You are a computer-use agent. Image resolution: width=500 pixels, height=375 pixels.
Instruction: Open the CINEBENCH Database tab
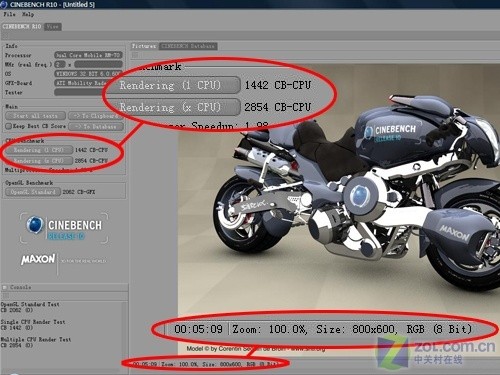tap(188, 46)
